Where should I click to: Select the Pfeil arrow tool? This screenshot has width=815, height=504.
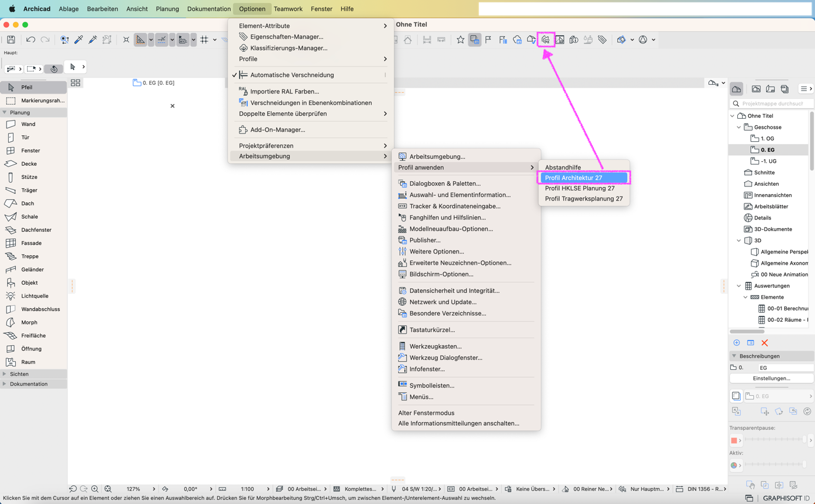[x=34, y=87]
